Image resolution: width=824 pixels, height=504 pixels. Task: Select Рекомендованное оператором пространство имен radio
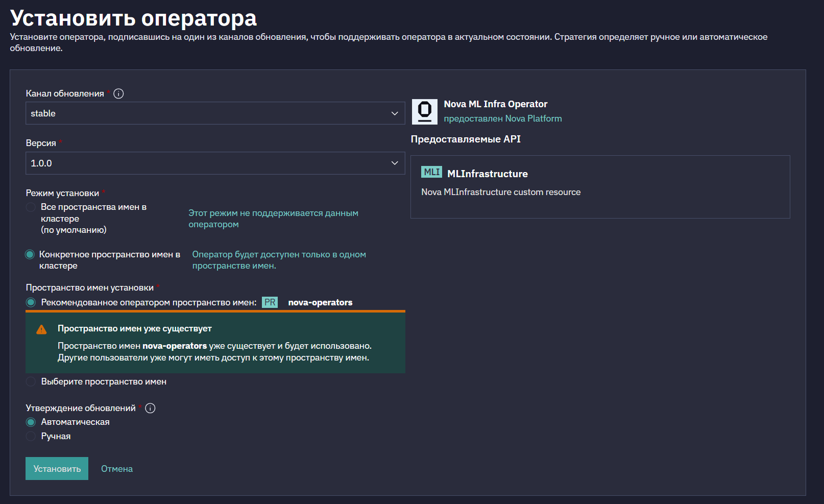(31, 302)
